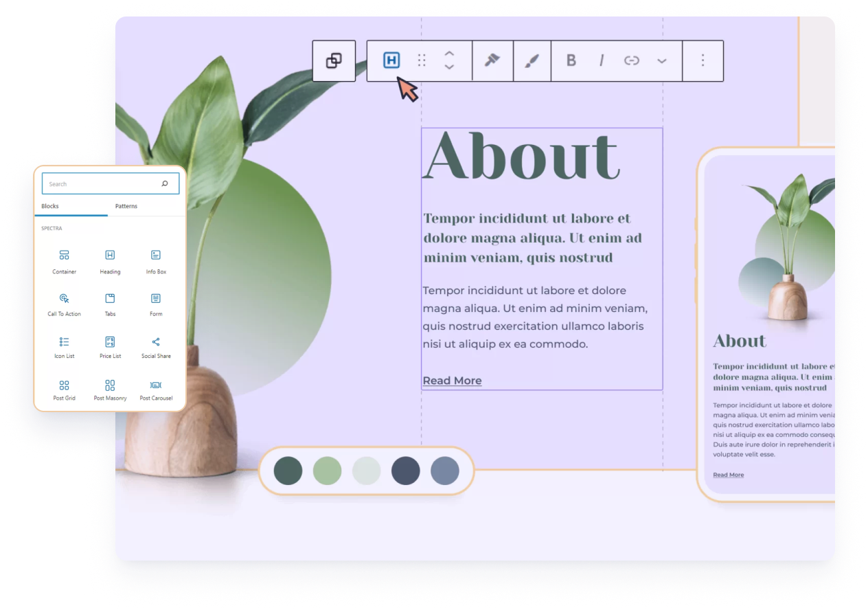Click the paste styles brush icon
This screenshot has height=610, width=868.
coord(532,60)
